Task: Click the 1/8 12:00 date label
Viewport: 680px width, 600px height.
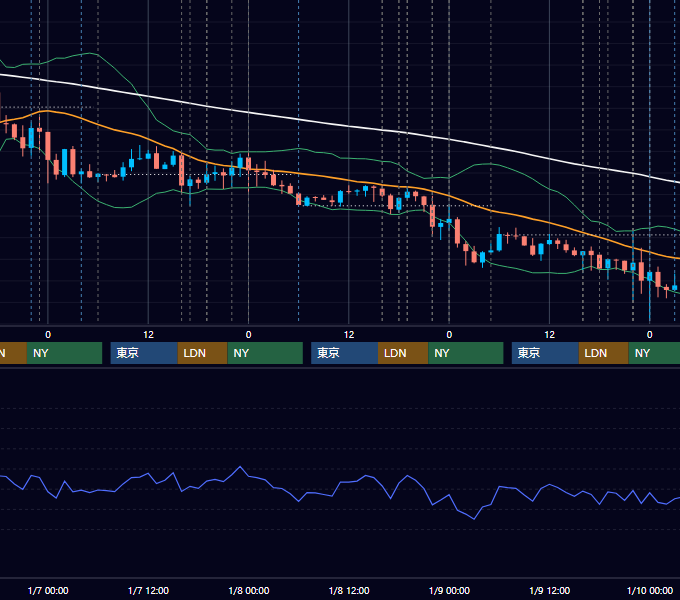Action: point(349,590)
